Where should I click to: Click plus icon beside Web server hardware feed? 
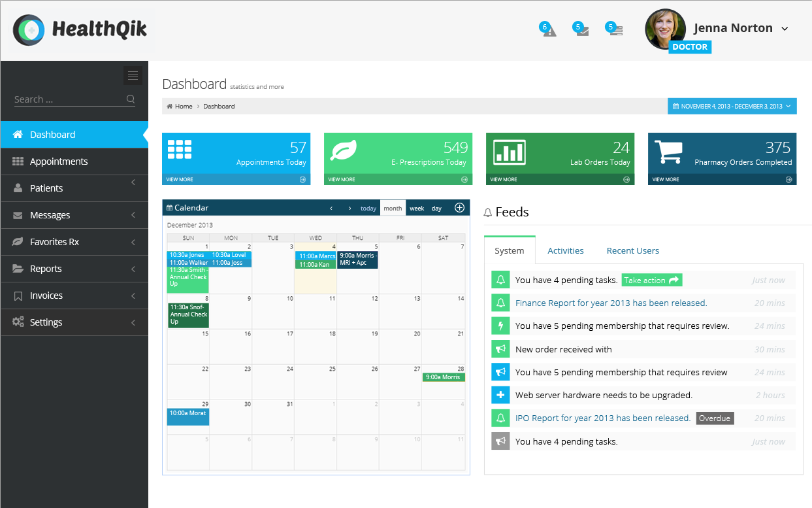point(500,395)
